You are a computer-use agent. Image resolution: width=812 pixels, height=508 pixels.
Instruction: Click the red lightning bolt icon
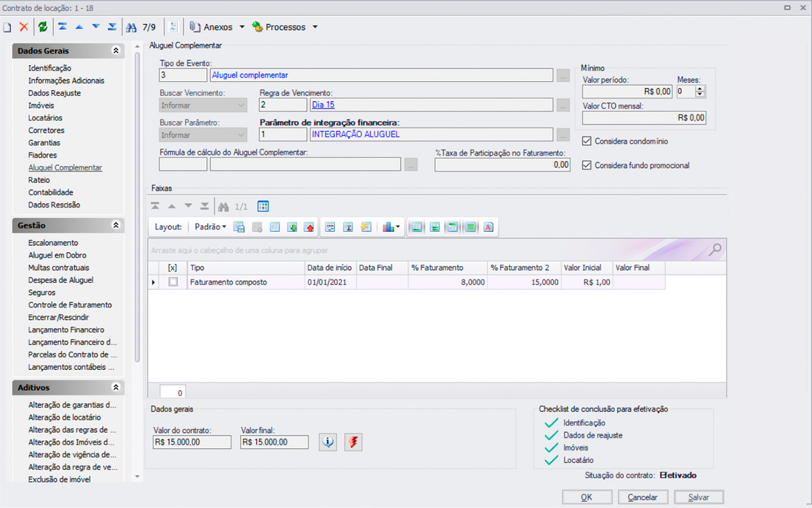(x=353, y=442)
